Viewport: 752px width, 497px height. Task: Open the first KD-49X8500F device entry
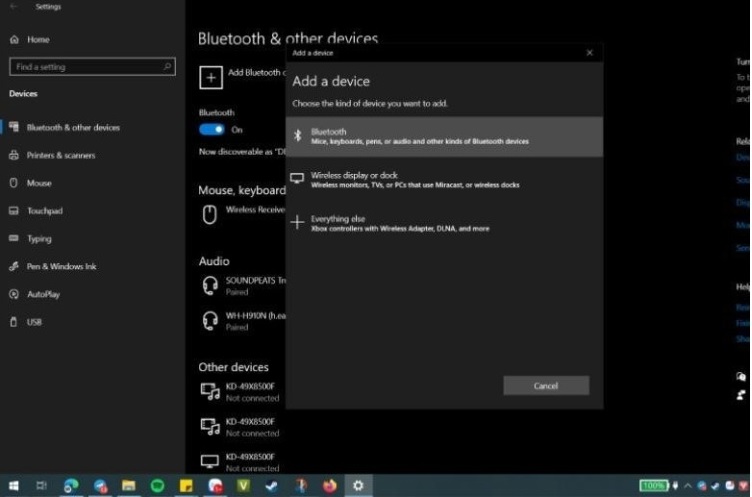coord(240,391)
